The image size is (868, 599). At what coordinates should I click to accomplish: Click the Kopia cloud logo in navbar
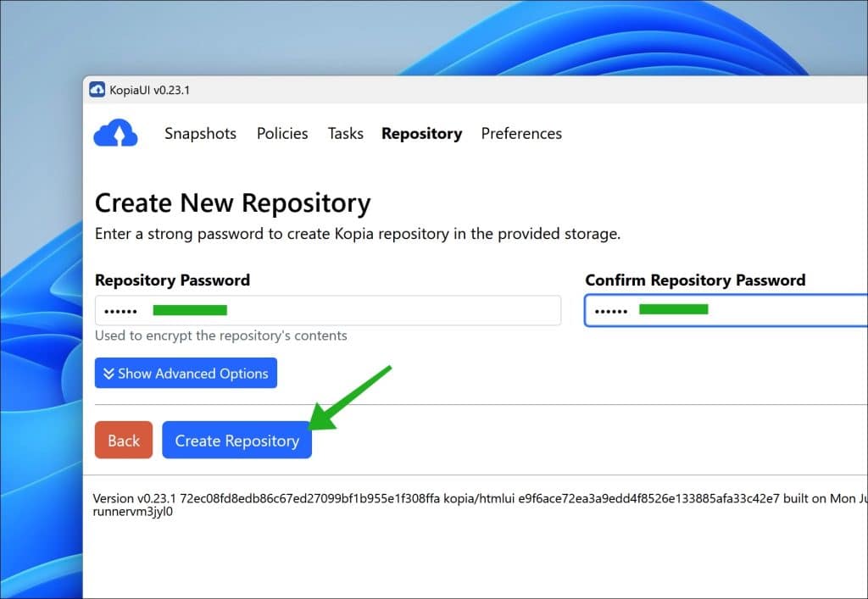(x=115, y=133)
